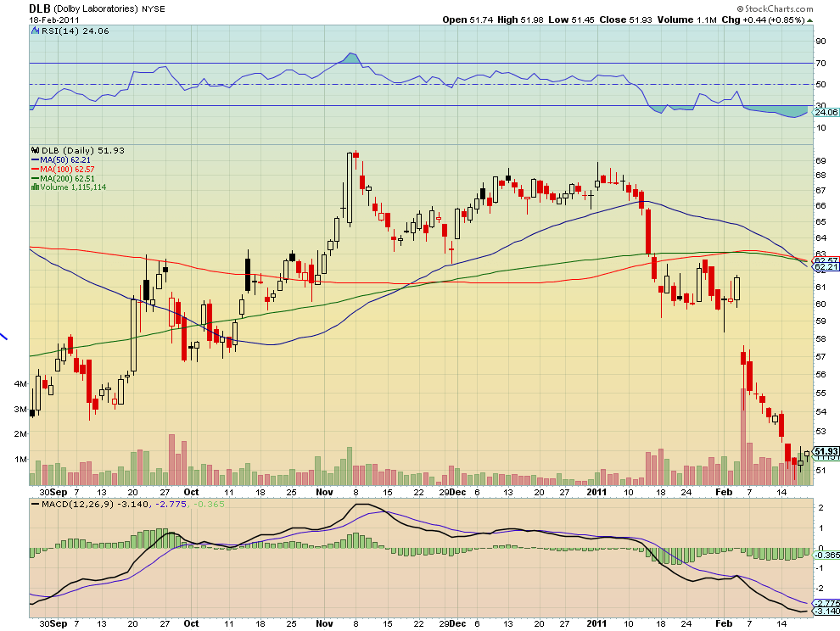This screenshot has width=840, height=631.
Task: Click the 18-Feb-2011 date label
Action: click(x=54, y=20)
